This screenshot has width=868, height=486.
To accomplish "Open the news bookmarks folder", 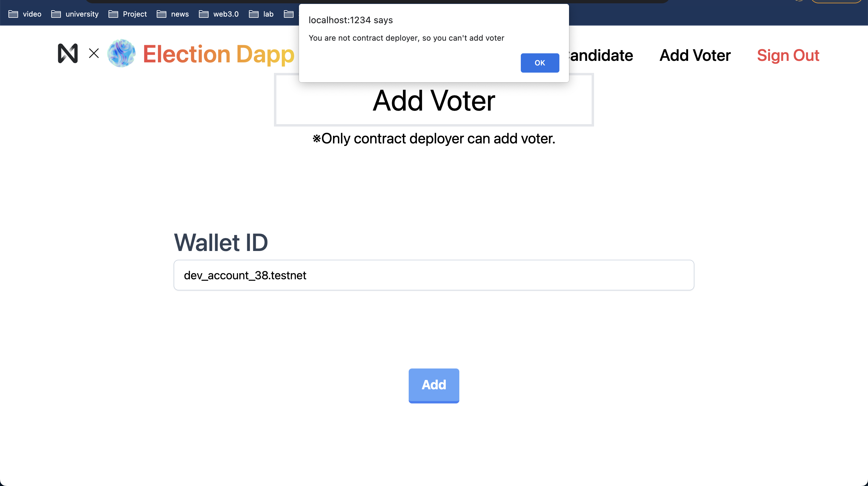I will tap(173, 14).
